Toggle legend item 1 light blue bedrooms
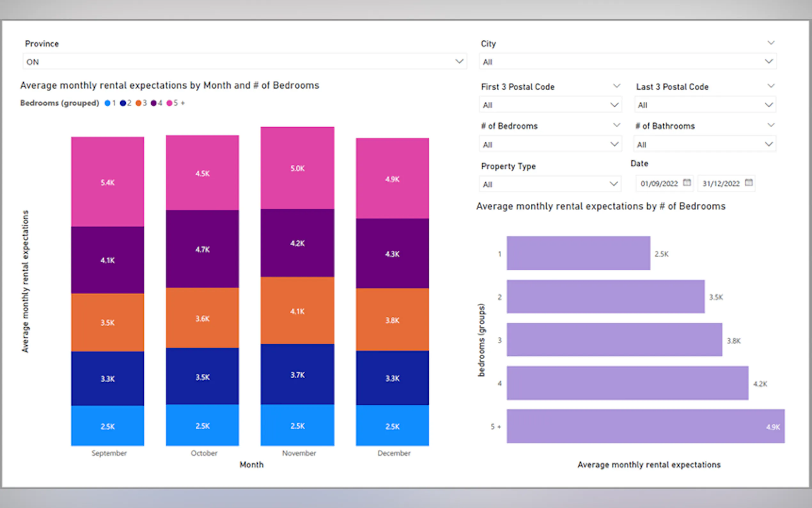This screenshot has height=508, width=812. pos(107,103)
